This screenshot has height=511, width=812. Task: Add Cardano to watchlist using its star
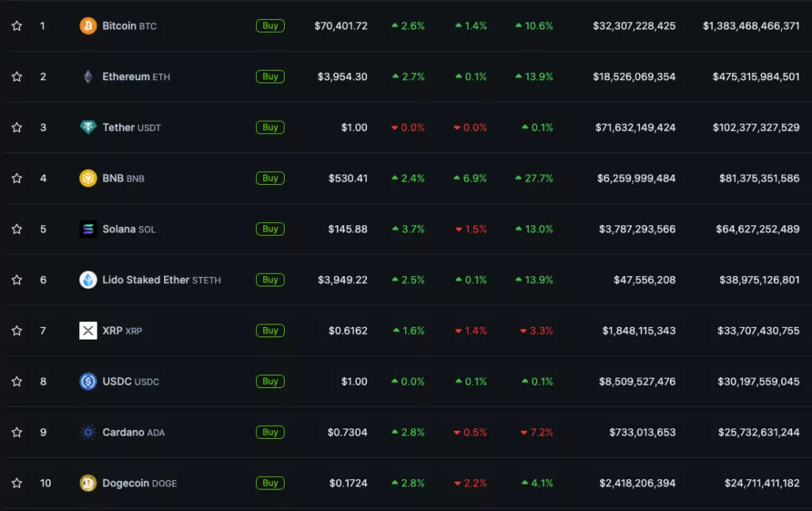(17, 432)
